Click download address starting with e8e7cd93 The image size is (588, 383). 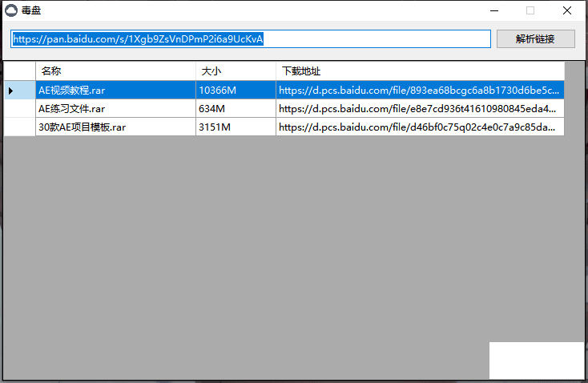pos(420,108)
